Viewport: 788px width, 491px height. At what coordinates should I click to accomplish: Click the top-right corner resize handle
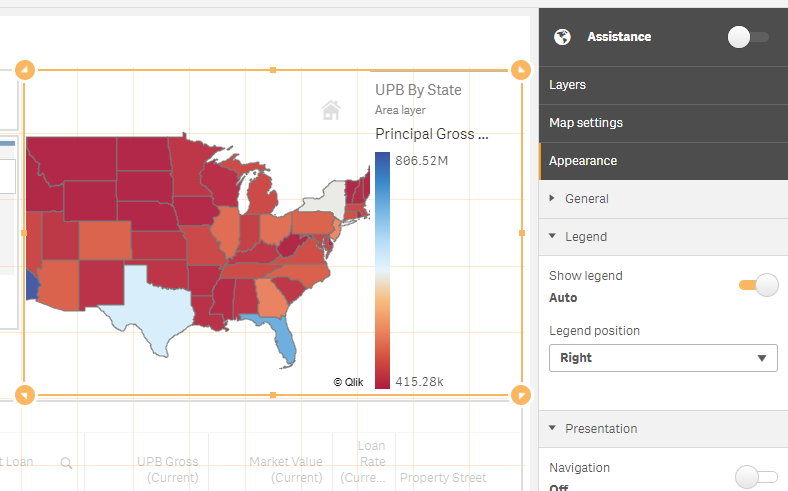pos(520,70)
